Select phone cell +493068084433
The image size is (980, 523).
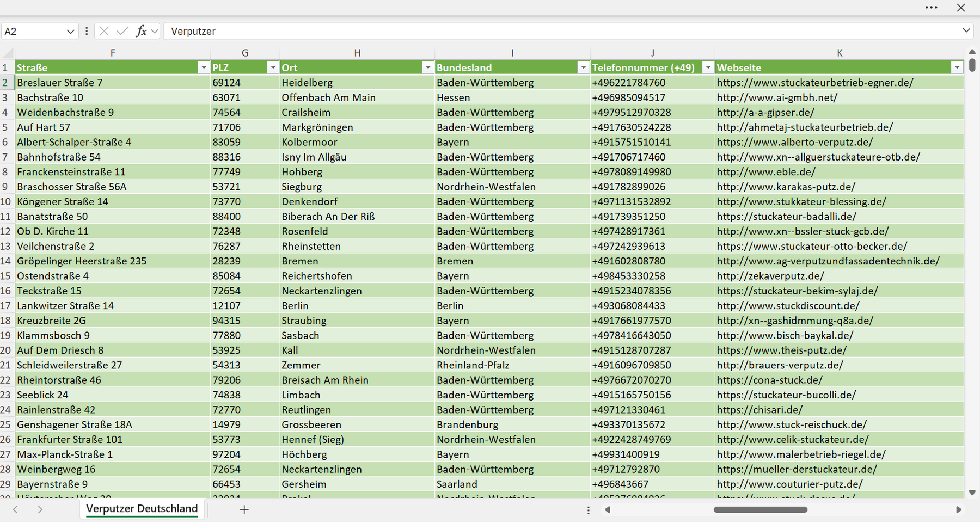click(652, 306)
